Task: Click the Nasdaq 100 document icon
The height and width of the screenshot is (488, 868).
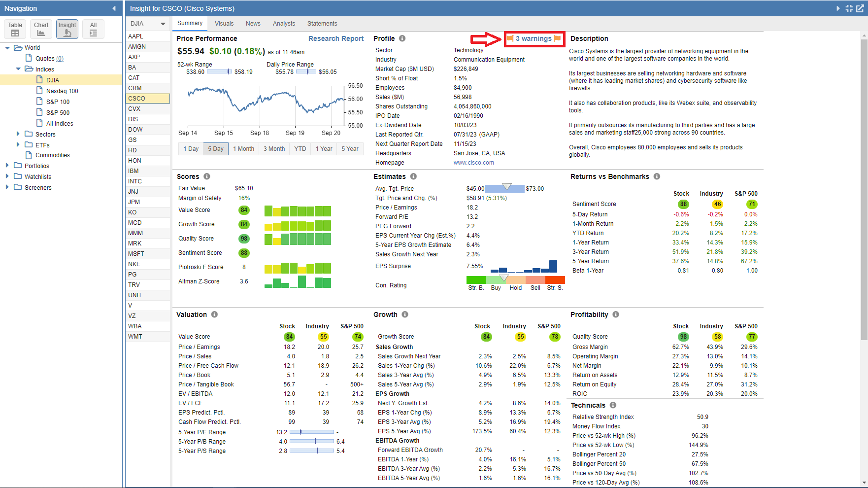Action: coord(39,91)
